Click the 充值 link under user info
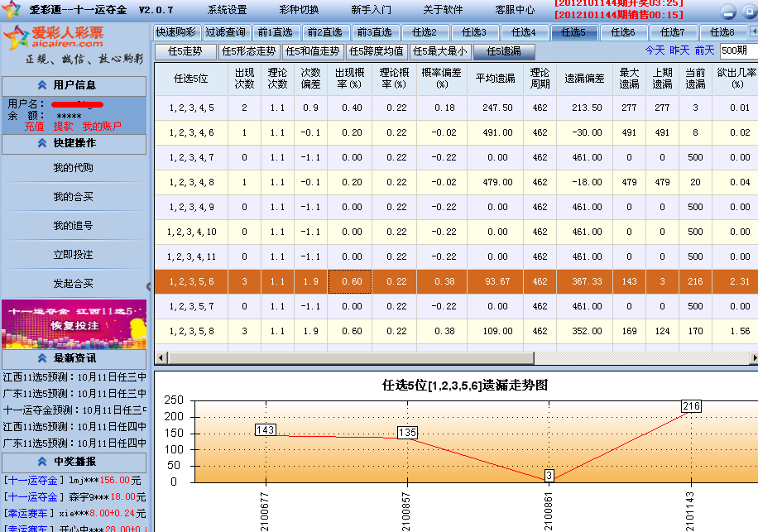 (x=34, y=127)
